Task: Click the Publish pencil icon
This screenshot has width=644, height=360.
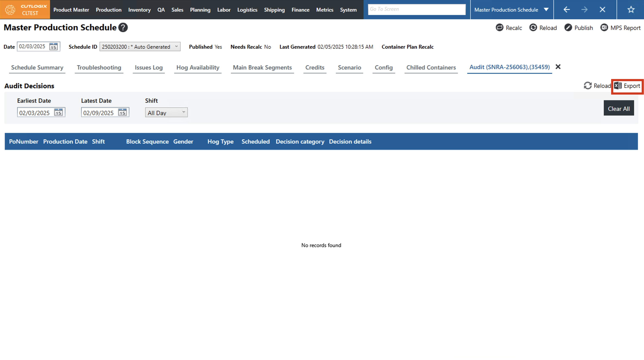Action: (568, 27)
